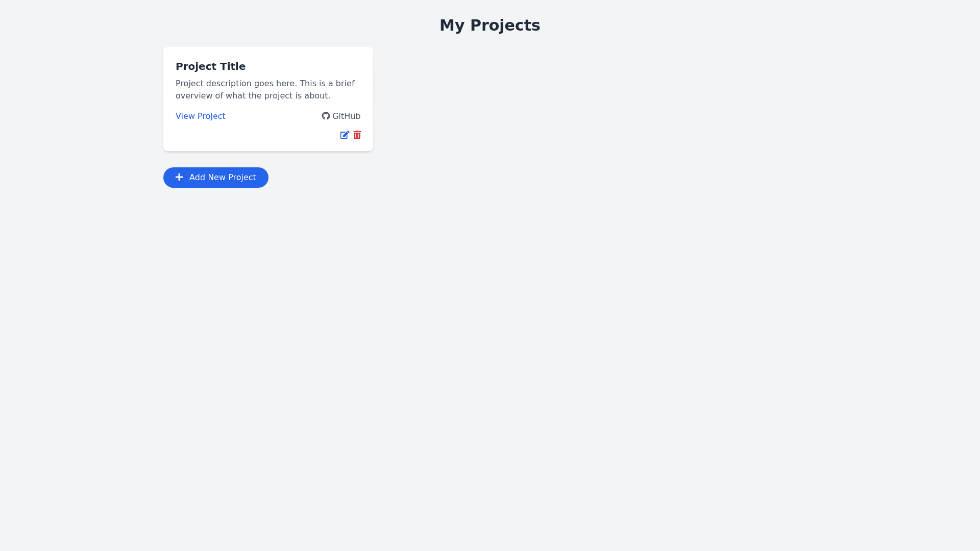This screenshot has width=980, height=551.
Task: Modify the project with the pencil icon
Action: click(x=345, y=135)
